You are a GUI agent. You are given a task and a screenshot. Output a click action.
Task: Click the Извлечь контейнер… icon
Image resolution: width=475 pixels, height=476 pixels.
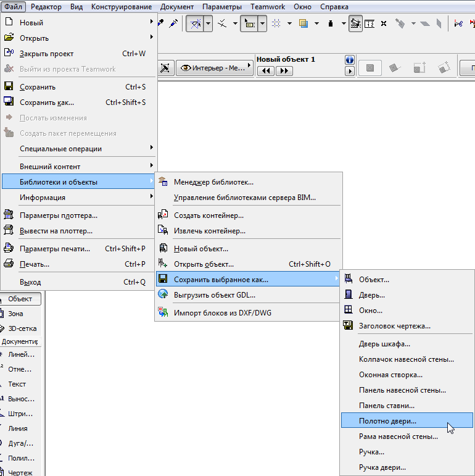[x=163, y=230]
